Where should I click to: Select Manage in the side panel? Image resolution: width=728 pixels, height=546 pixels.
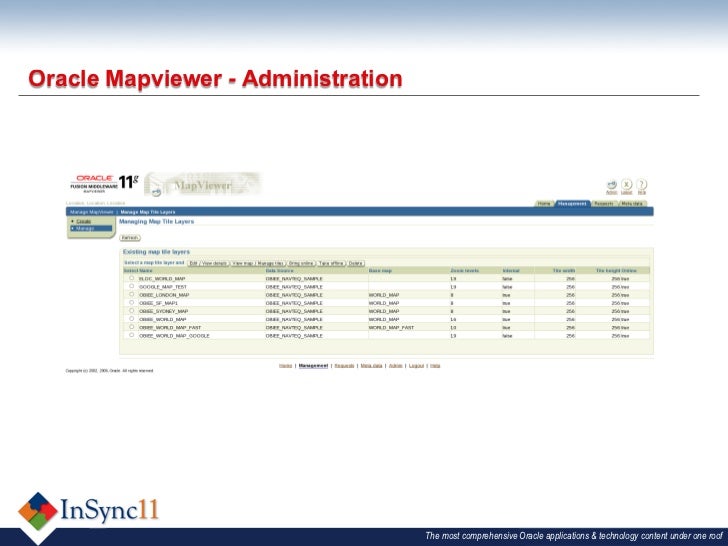91,228
